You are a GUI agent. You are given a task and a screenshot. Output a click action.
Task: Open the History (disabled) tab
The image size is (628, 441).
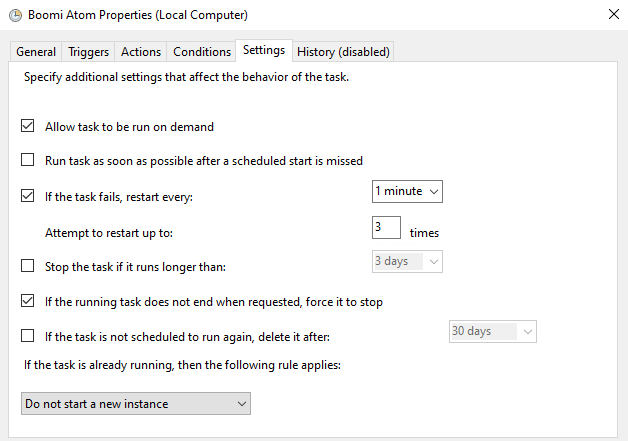(x=343, y=52)
